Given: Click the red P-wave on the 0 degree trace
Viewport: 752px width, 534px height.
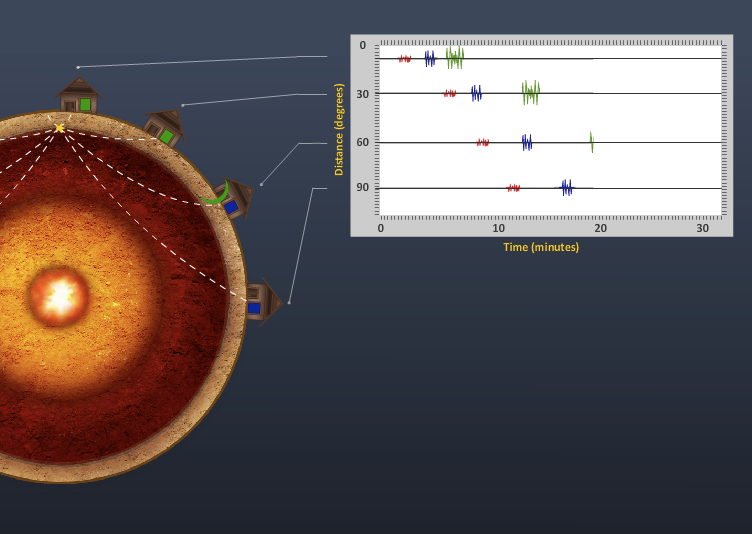Looking at the screenshot, I should pos(405,59).
